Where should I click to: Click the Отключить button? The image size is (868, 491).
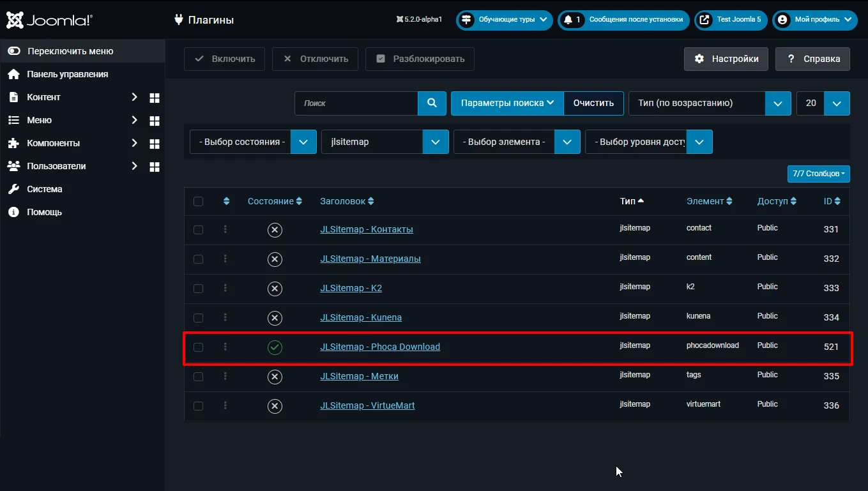[x=315, y=59]
